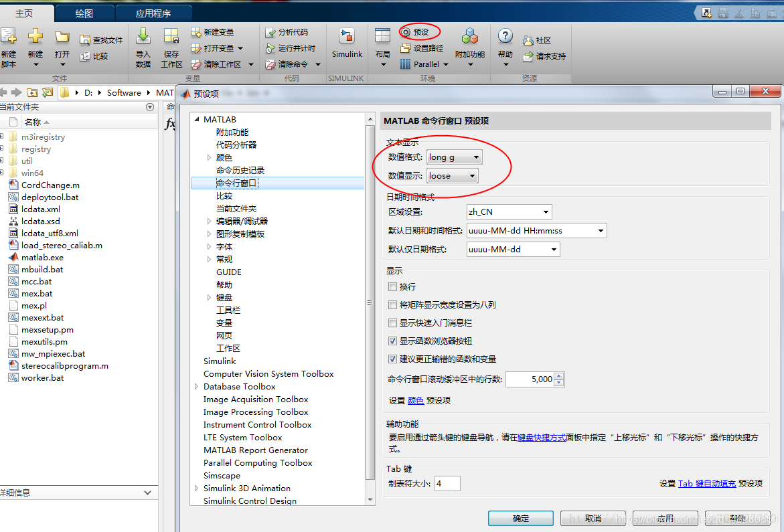This screenshot has width=784, height=532.
Task: Click the 导入数据 (Import Data) icon
Action: tap(143, 36)
